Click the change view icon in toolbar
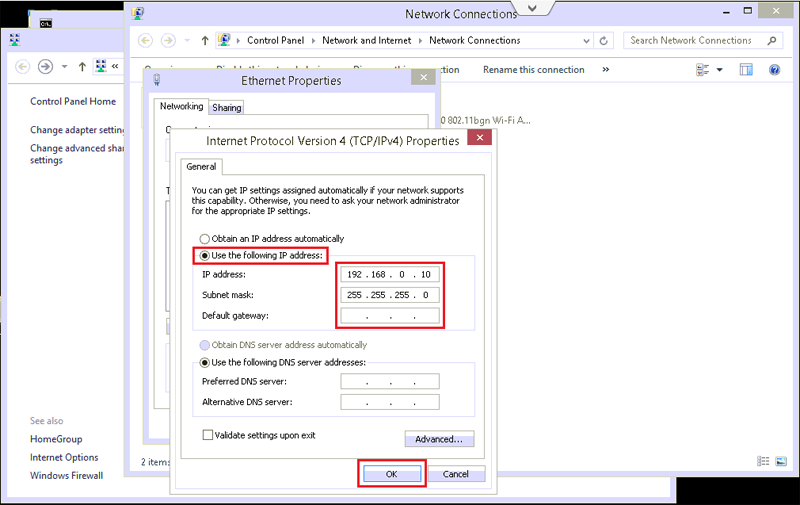The width and height of the screenshot is (800, 505). [x=702, y=70]
